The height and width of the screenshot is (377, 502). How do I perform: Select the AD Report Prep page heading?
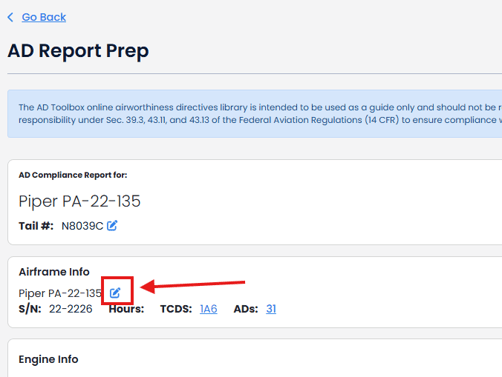tap(78, 51)
